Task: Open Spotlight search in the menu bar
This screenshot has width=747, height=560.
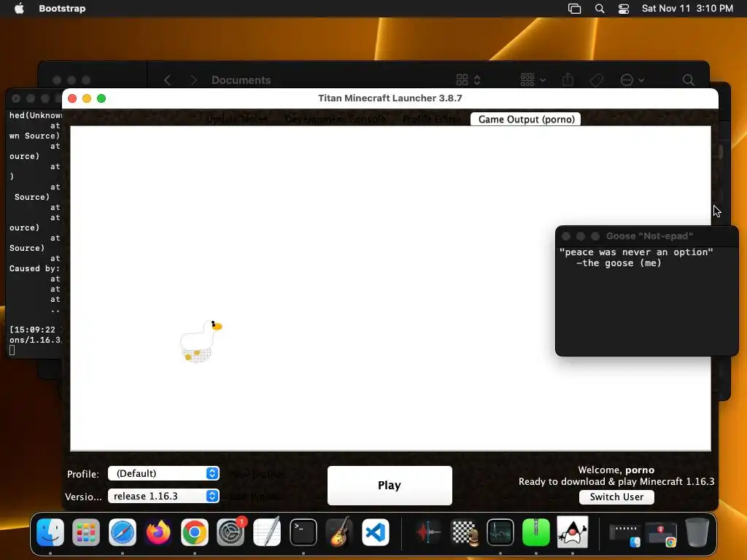Action: 600,9
